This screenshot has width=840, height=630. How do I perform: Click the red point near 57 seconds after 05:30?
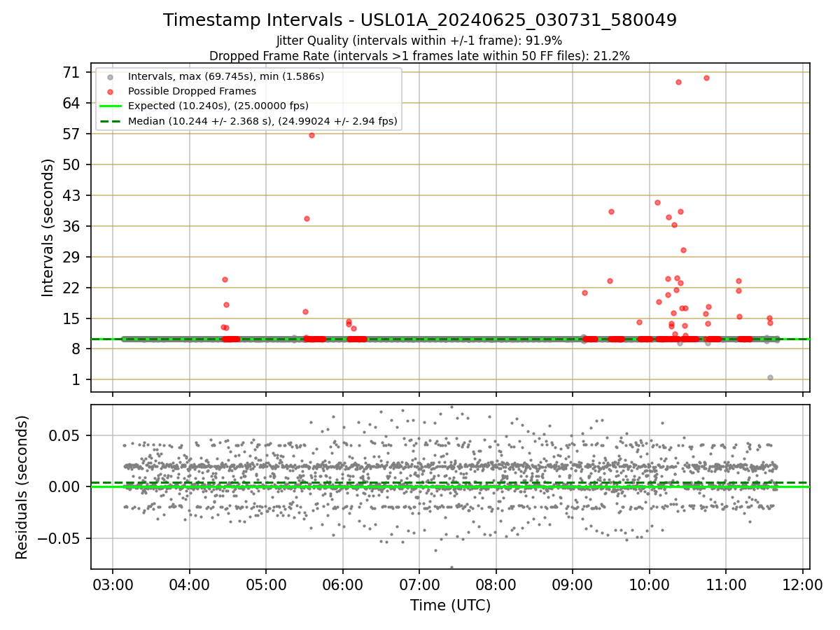click(x=311, y=135)
